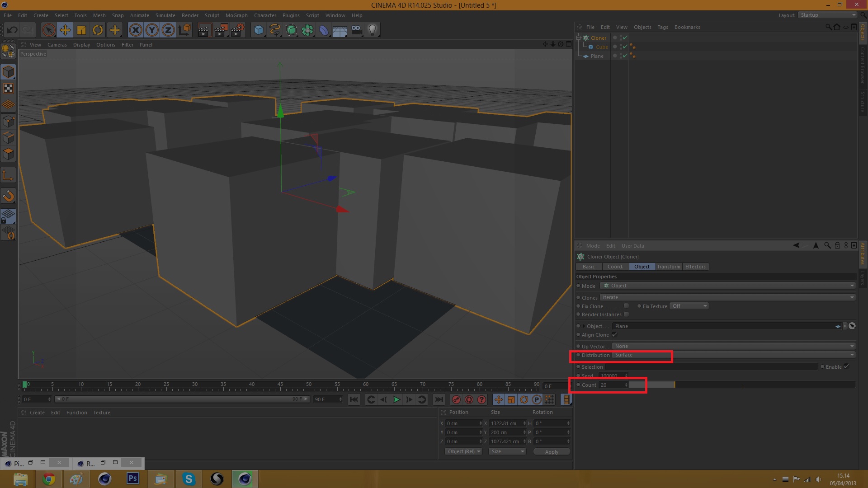The height and width of the screenshot is (488, 868).
Task: Enable Render Instances checkbox
Action: (626, 314)
